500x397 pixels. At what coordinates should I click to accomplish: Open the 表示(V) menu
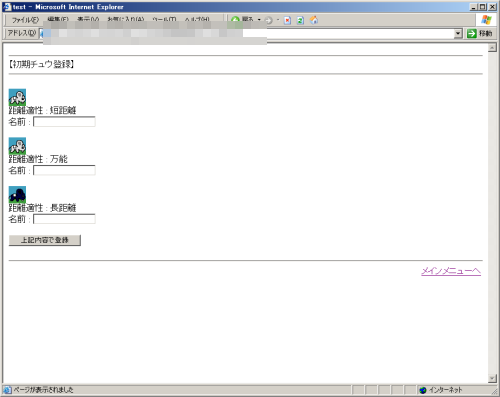point(88,19)
